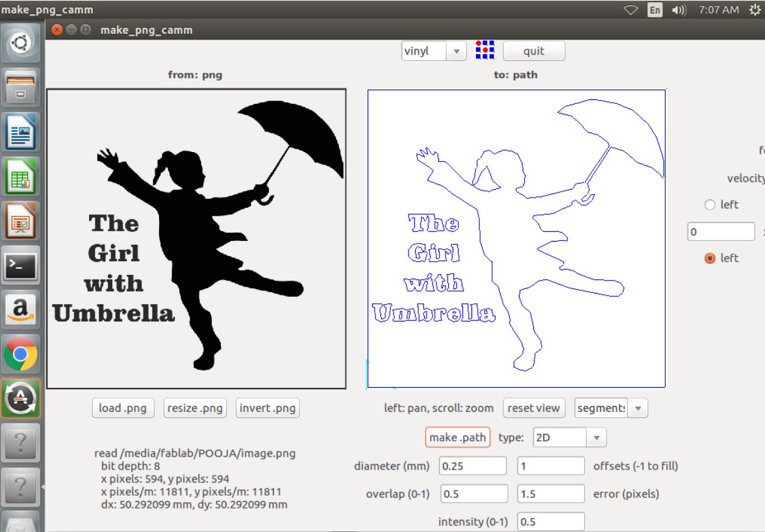This screenshot has width=765, height=532.
Task: Focus the diameter (mm) field
Action: pos(472,466)
